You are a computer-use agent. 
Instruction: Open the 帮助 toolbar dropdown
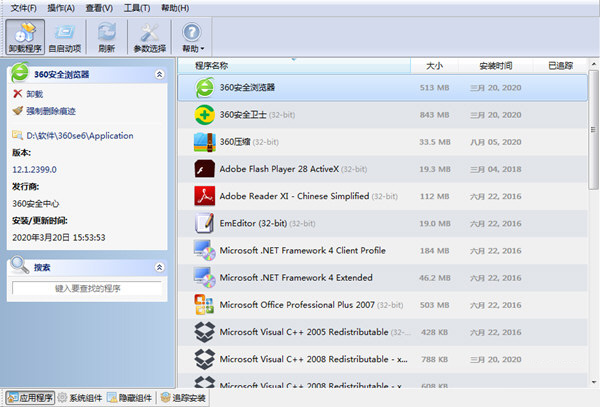[192, 38]
